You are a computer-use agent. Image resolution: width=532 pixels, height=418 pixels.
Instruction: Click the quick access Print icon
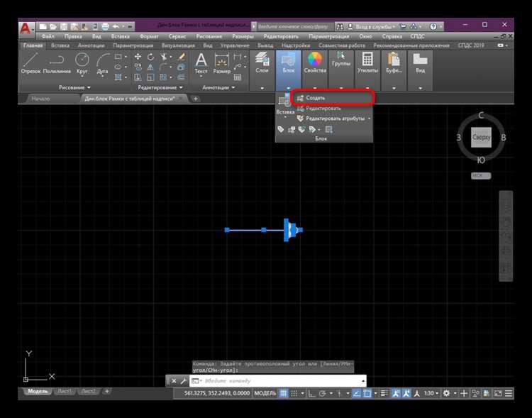pyautogui.click(x=105, y=26)
